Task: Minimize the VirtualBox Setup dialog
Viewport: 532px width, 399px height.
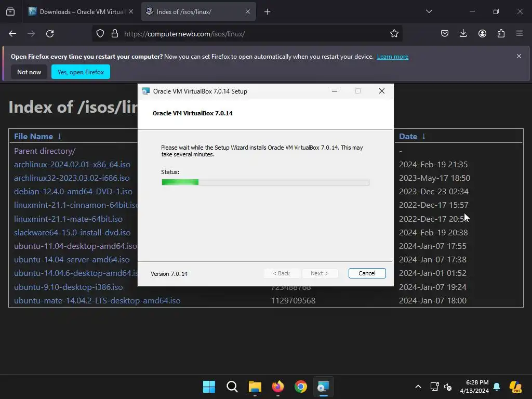Action: tap(335, 91)
